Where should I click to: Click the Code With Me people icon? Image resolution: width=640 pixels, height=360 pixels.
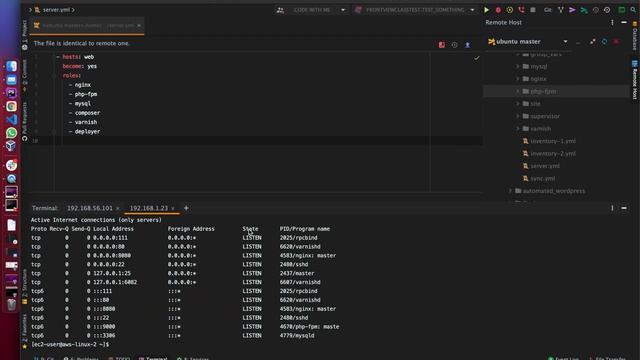click(280, 10)
